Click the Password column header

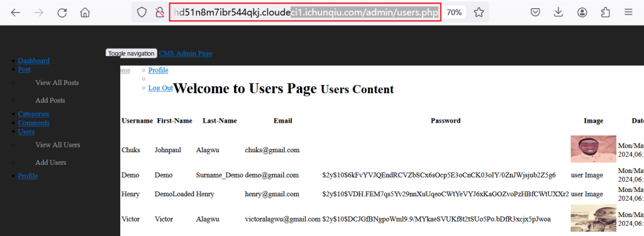coord(446,121)
